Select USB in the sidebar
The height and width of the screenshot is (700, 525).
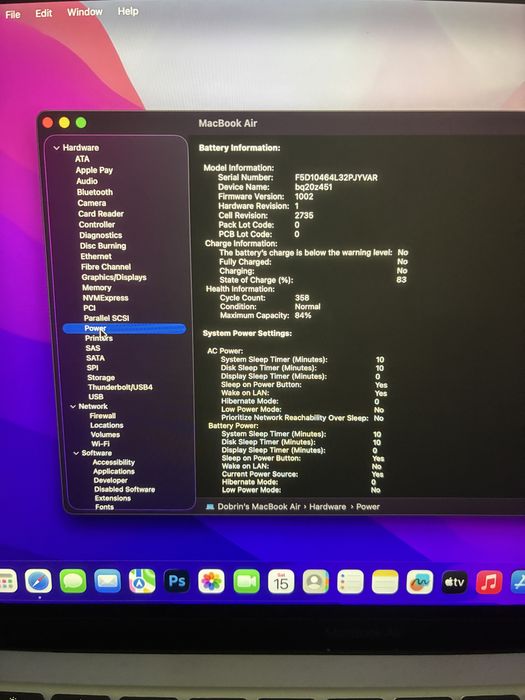96,396
